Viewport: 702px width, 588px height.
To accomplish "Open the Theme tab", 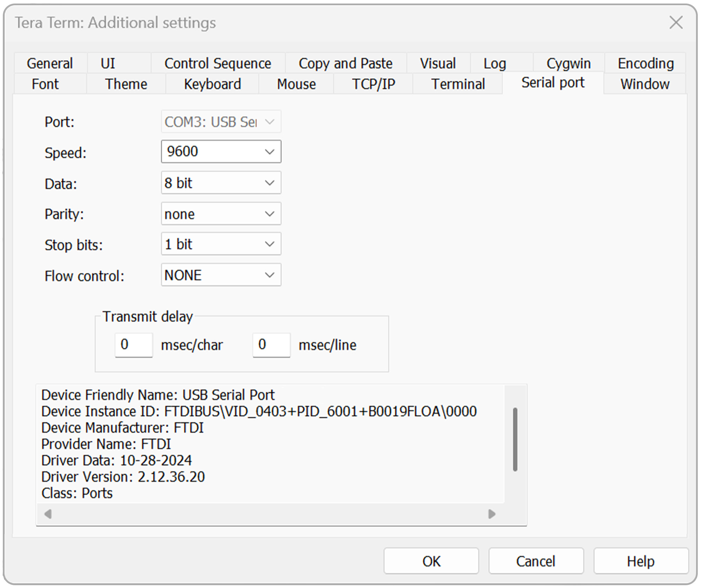I will tap(126, 84).
